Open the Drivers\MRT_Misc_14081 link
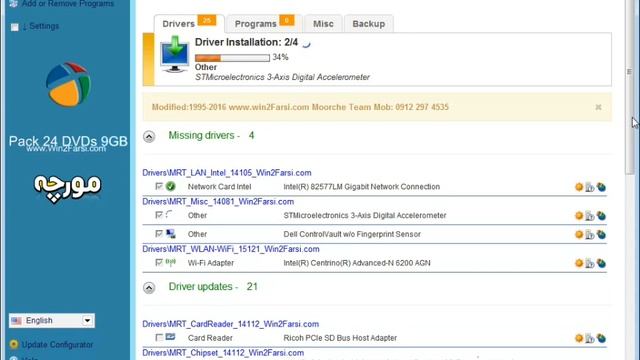Viewport: 640px width, 360px height. click(218, 202)
